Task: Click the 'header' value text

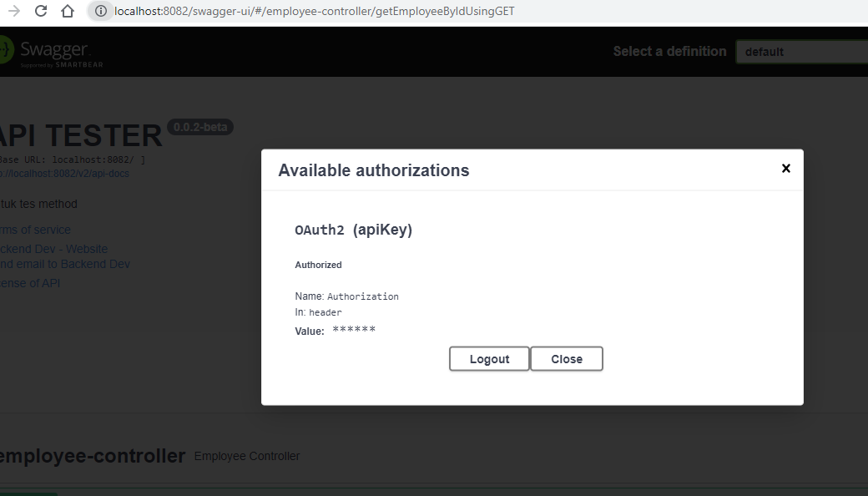Action: tap(325, 313)
